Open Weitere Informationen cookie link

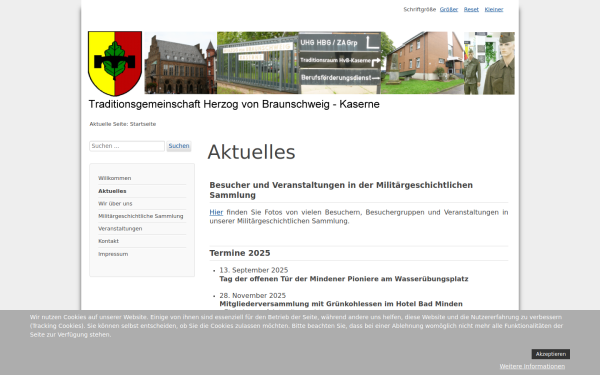(x=532, y=367)
